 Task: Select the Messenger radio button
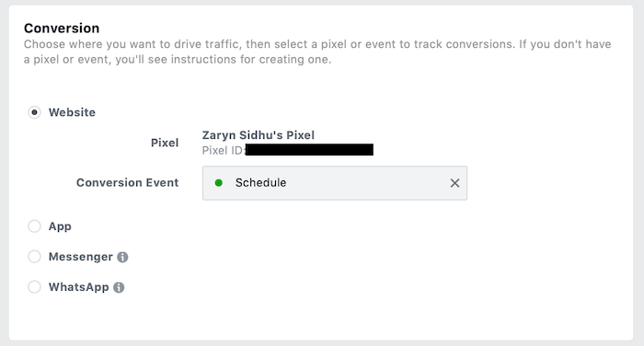tap(35, 257)
